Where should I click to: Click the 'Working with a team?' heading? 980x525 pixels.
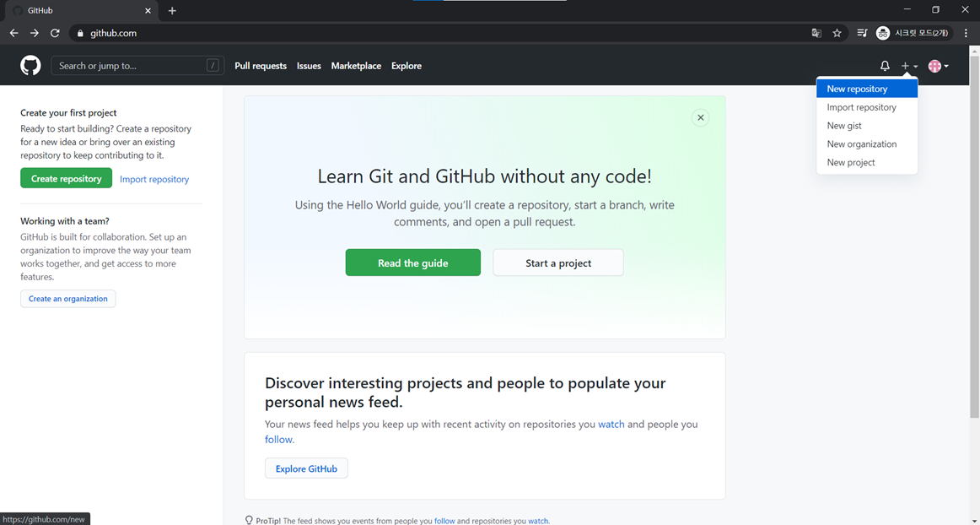[65, 221]
